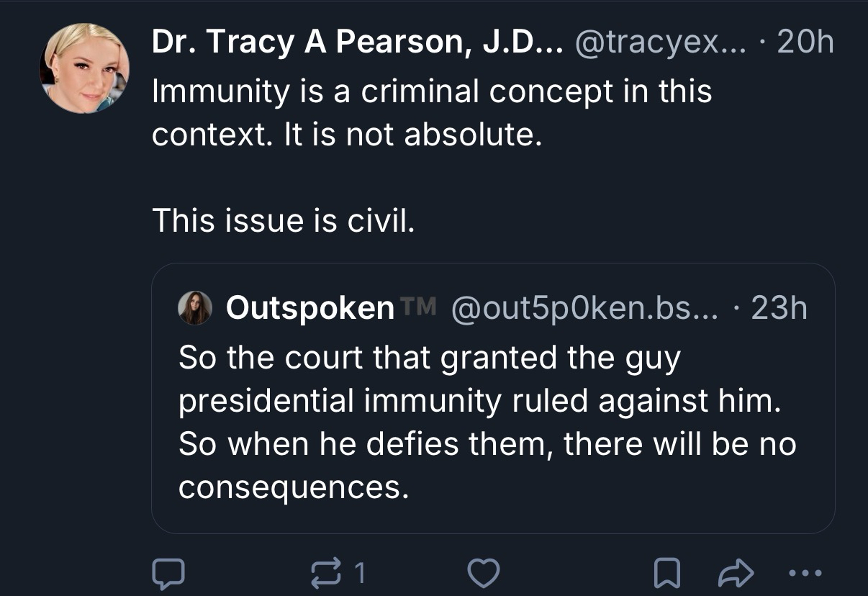Click the reply speech bubble icon
This screenshot has height=596, width=868.
click(168, 573)
